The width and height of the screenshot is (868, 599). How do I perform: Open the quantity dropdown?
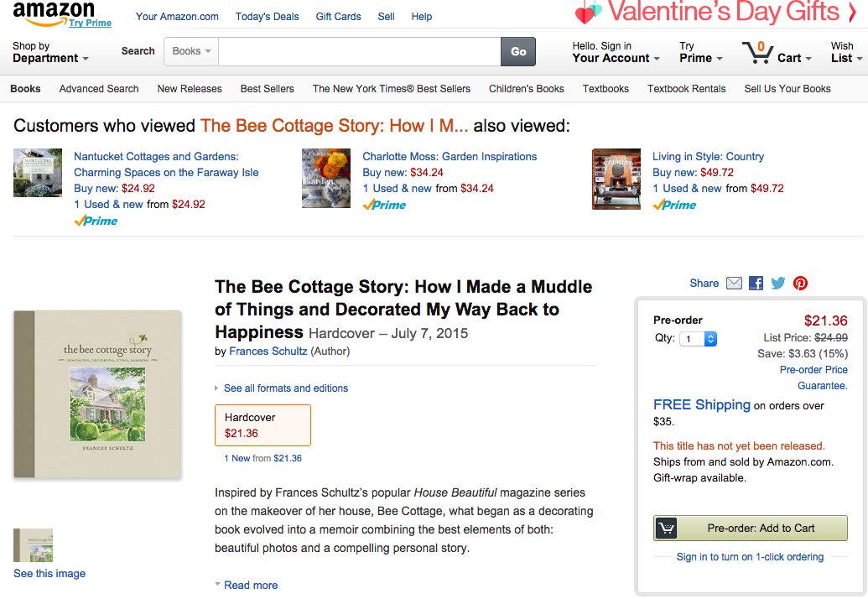[699, 339]
